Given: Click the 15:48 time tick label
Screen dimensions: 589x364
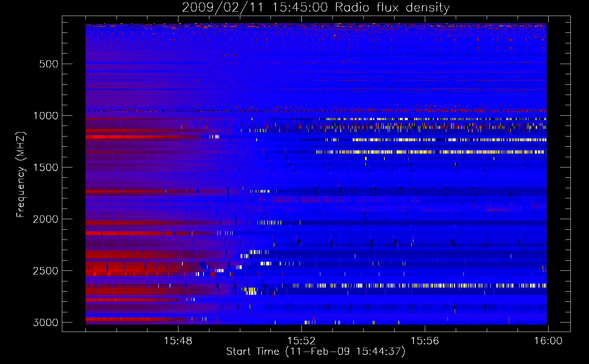Looking at the screenshot, I should point(178,341).
